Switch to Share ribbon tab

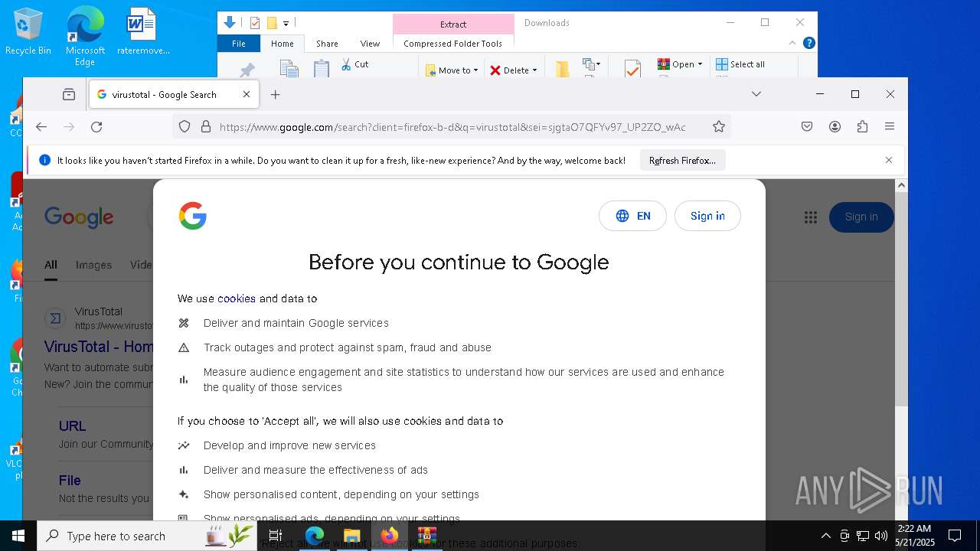(x=327, y=44)
